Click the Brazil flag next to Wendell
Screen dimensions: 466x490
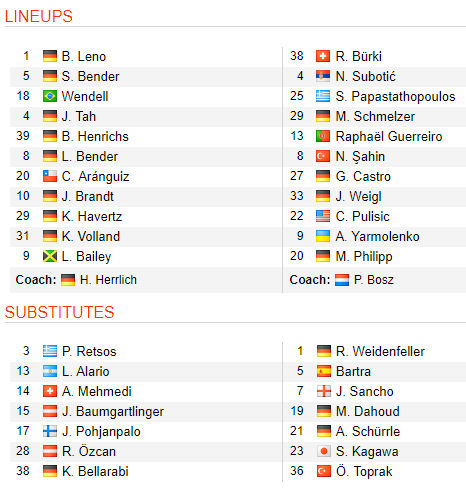[50, 96]
